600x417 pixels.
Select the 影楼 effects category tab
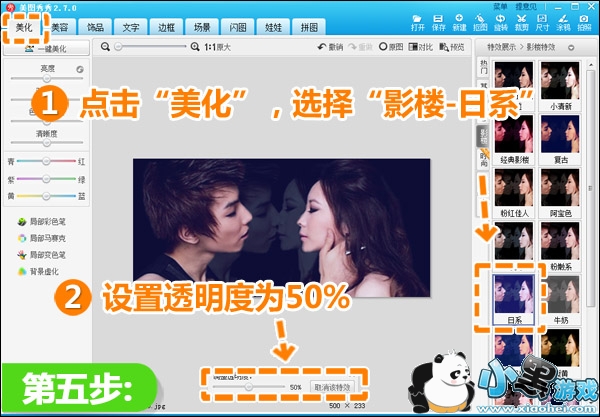pos(484,137)
